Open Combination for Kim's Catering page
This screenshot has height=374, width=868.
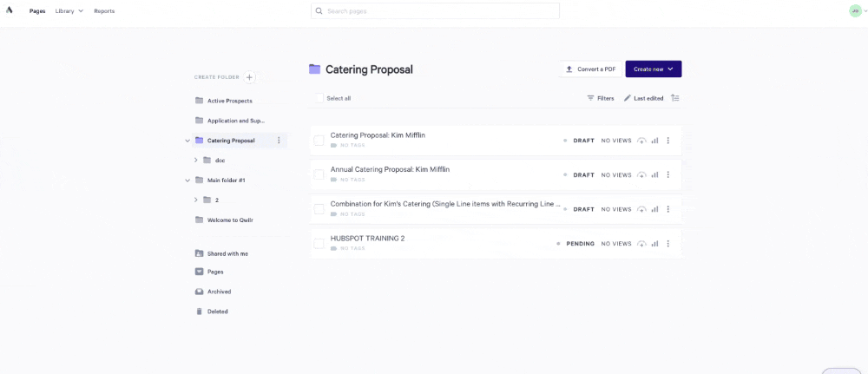coord(445,204)
